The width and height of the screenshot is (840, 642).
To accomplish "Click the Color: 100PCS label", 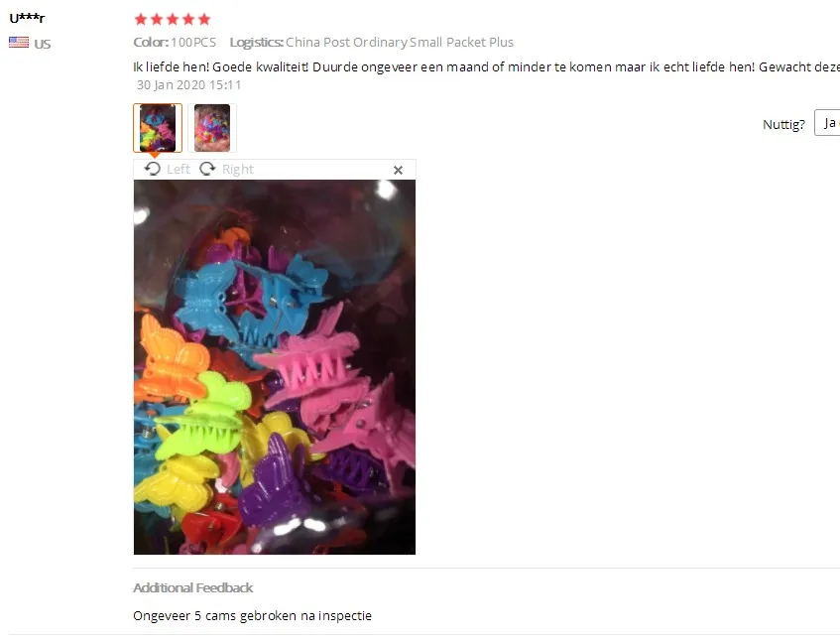I will (175, 43).
